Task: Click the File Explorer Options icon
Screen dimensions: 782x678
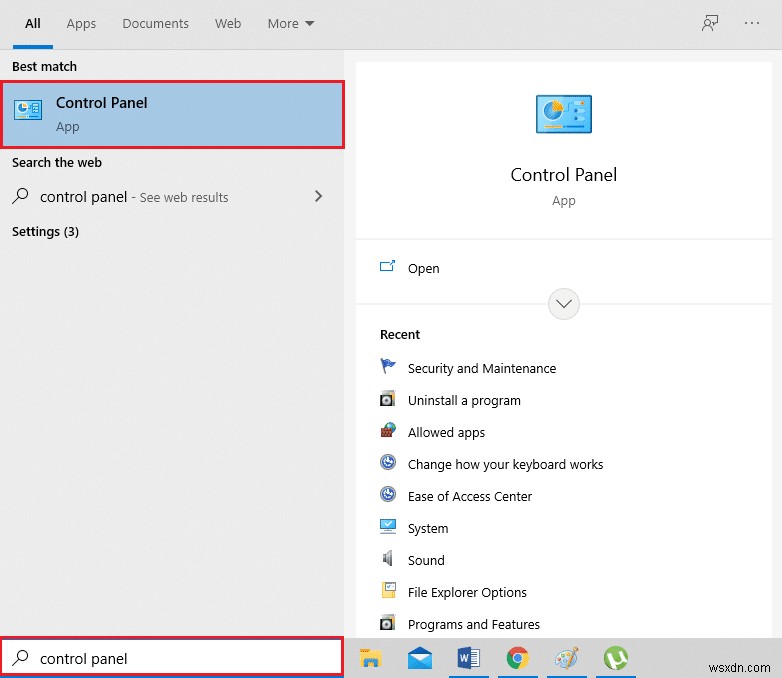Action: coord(389,590)
